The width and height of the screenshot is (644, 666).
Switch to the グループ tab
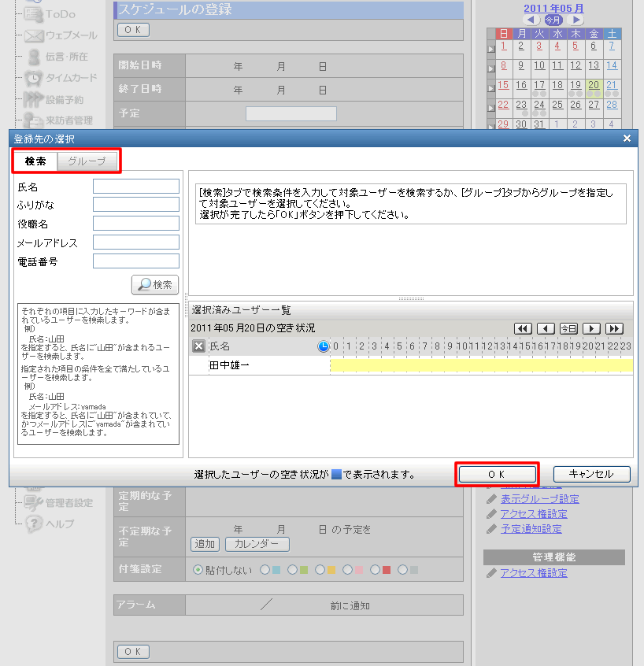87,161
